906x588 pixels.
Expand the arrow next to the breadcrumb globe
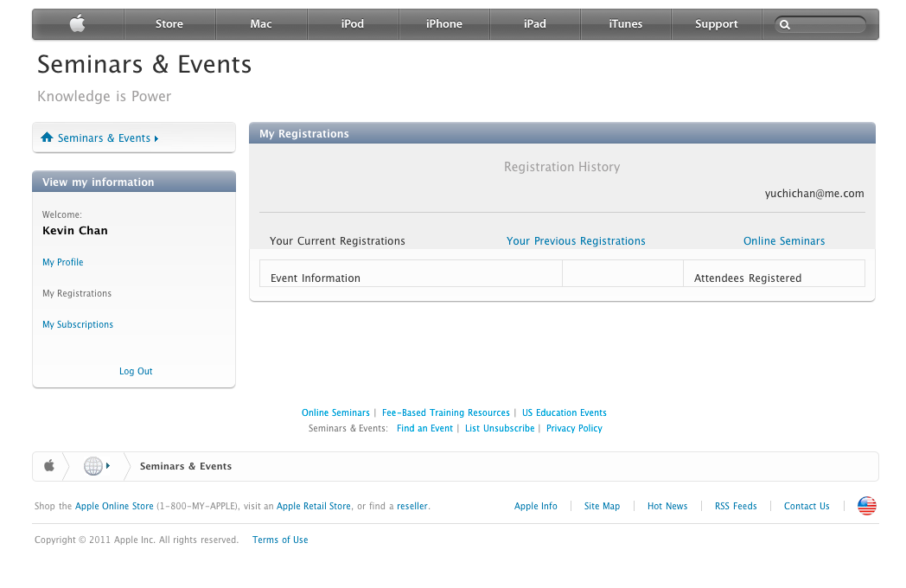[108, 465]
